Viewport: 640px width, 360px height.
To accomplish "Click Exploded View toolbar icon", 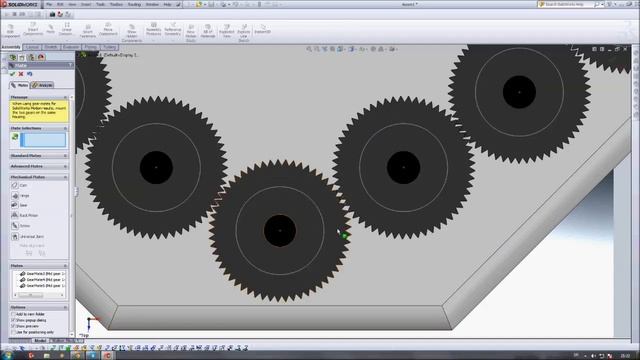I will click(x=227, y=31).
